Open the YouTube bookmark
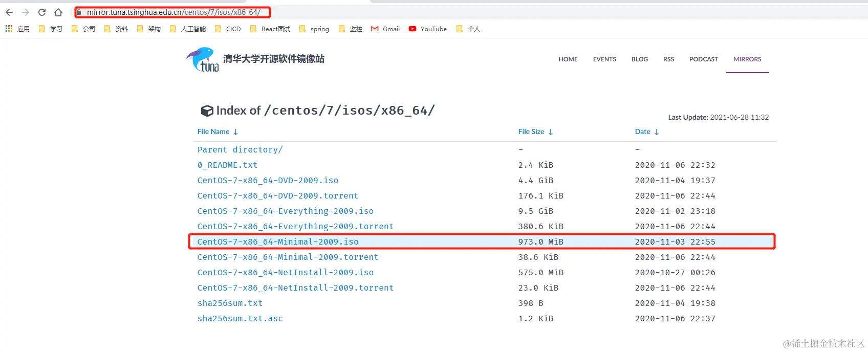The height and width of the screenshot is (352, 868). [x=428, y=29]
